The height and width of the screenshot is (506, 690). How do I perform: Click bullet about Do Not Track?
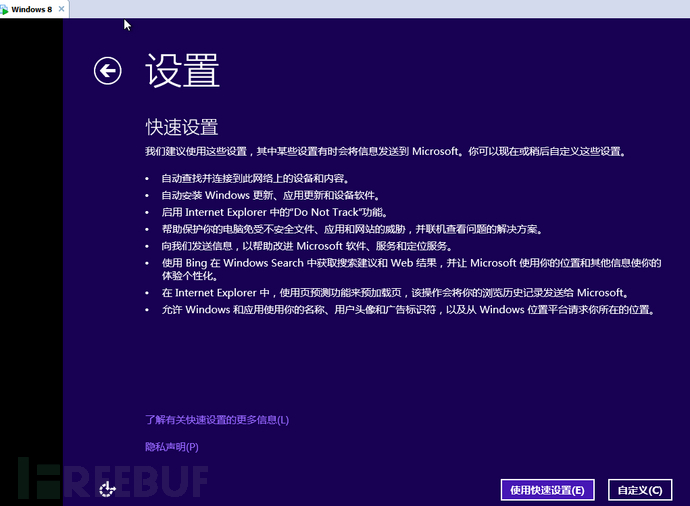[x=275, y=212]
